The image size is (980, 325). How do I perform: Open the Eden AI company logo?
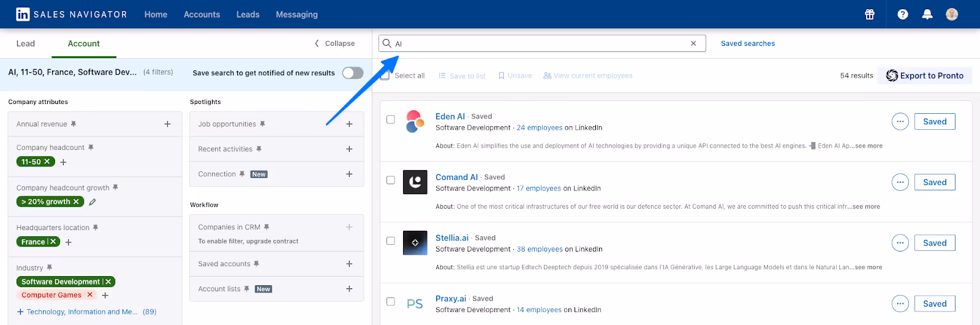click(415, 121)
